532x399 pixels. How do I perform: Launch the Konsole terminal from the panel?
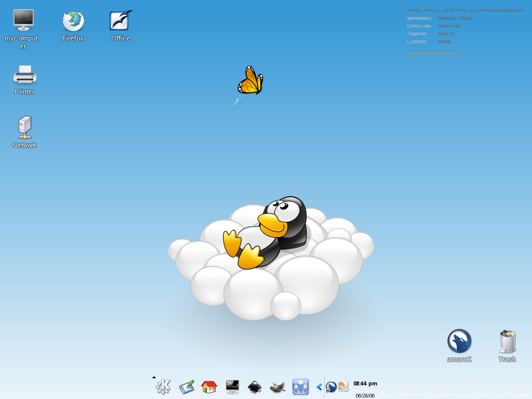(232, 387)
